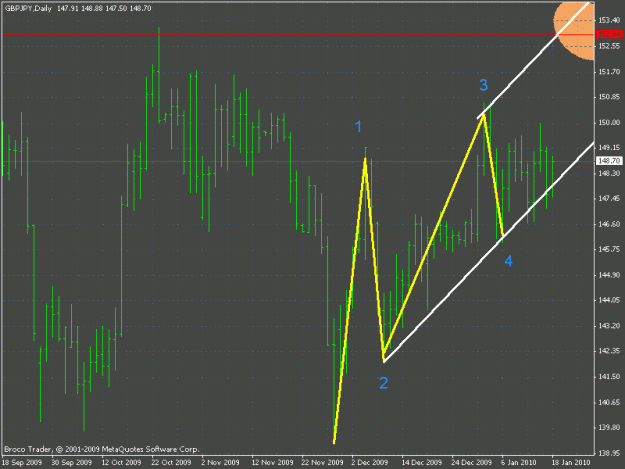Viewport: 625px width, 469px height.
Task: Click the red price tag on the price scale
Action: click(x=609, y=34)
